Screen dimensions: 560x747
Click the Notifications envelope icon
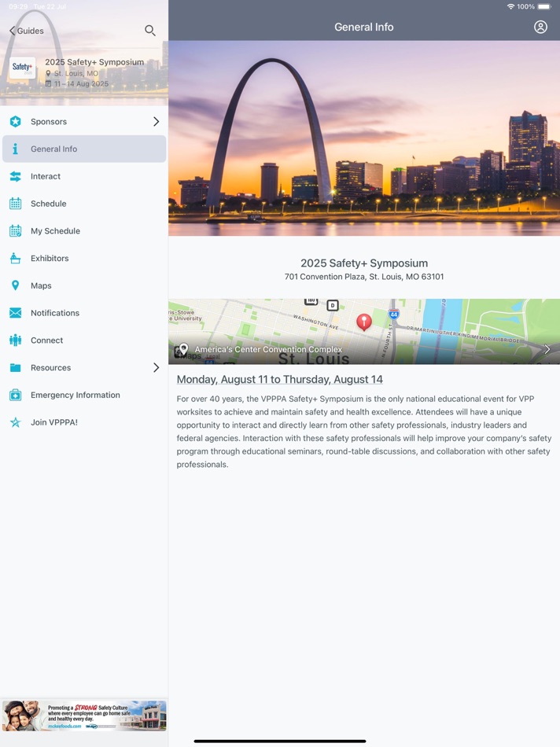[x=15, y=313]
